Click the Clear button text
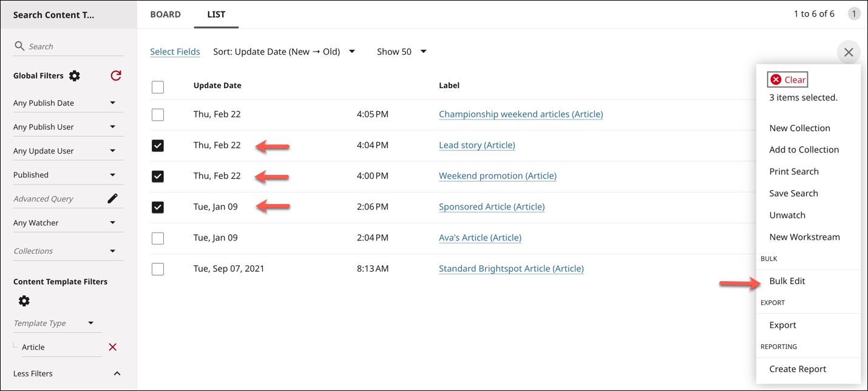The width and height of the screenshot is (868, 391). pyautogui.click(x=795, y=80)
